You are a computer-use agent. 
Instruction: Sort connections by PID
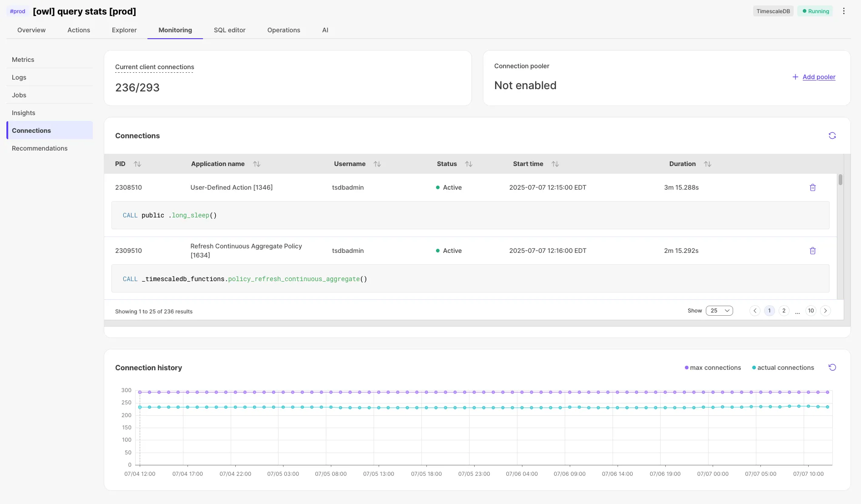coord(137,164)
